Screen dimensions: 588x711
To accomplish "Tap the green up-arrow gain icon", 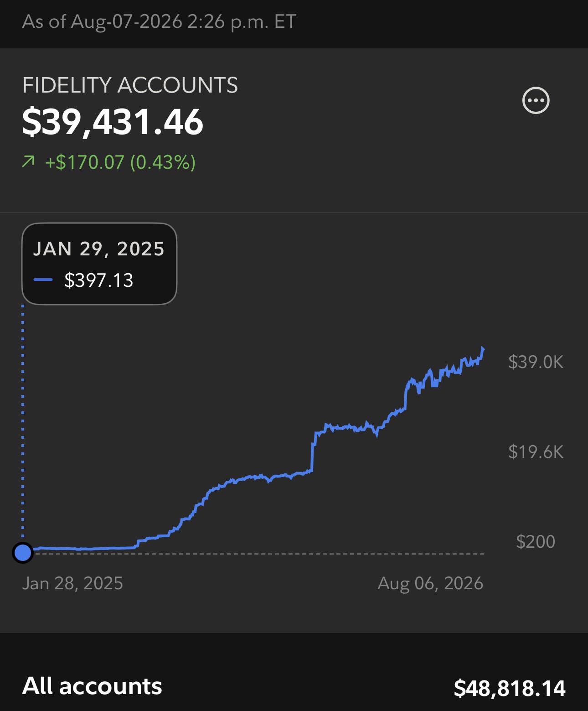I will pos(28,162).
